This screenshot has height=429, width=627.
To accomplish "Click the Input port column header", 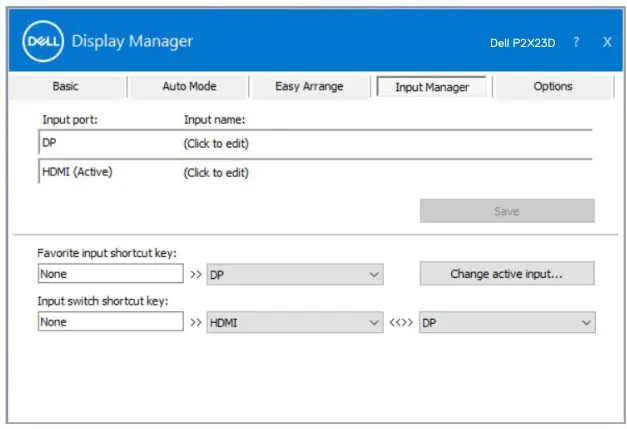I will point(70,120).
